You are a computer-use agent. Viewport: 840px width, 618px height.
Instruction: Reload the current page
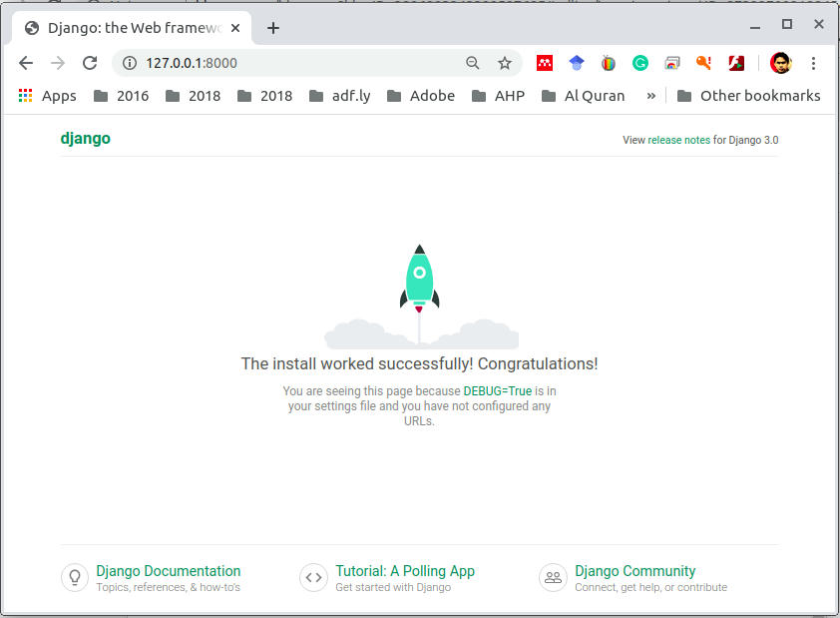pos(90,63)
